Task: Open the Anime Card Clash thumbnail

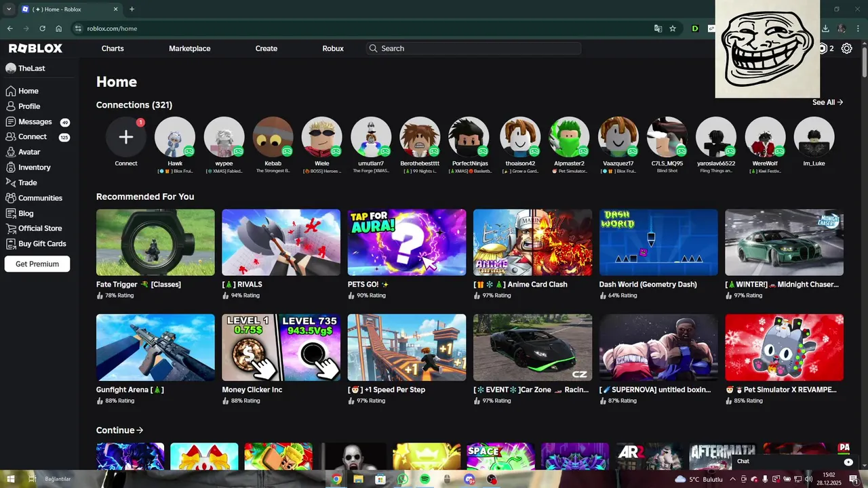Action: pos(532,243)
